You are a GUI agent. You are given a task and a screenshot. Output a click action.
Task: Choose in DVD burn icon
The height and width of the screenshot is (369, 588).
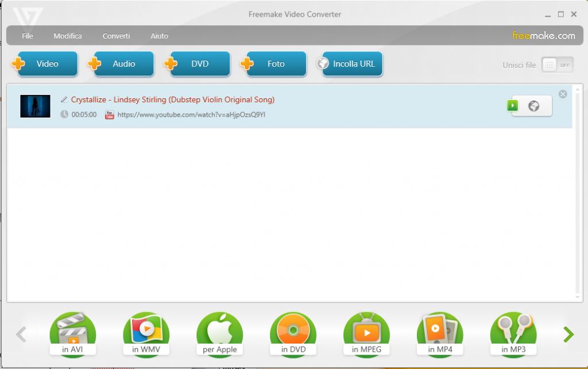coord(293,334)
